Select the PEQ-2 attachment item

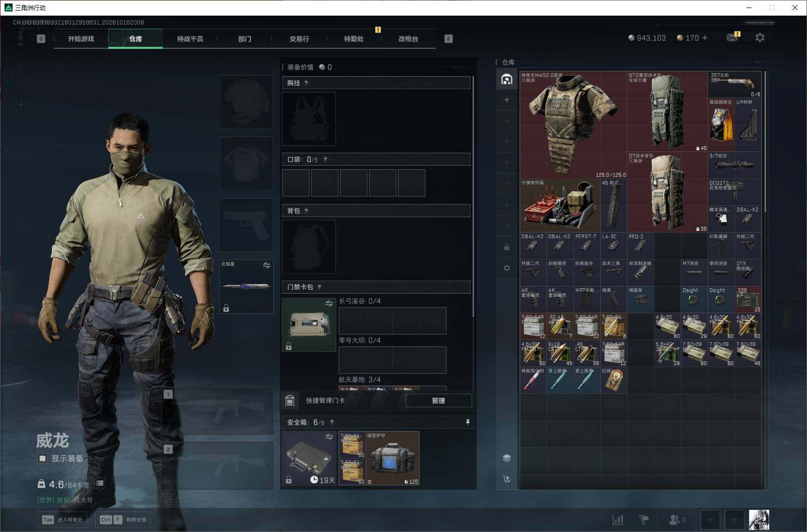(640, 246)
